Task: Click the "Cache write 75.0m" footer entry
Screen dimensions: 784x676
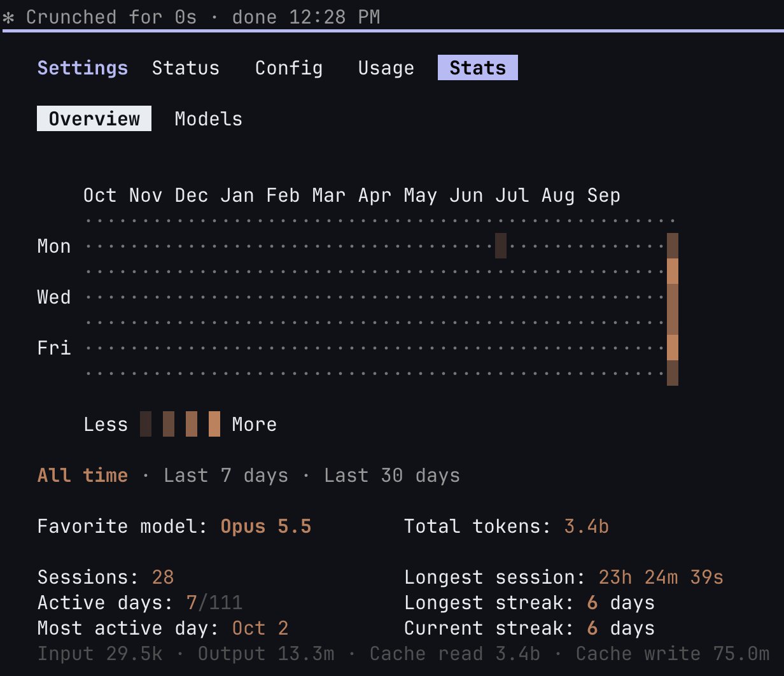Action: pos(673,654)
